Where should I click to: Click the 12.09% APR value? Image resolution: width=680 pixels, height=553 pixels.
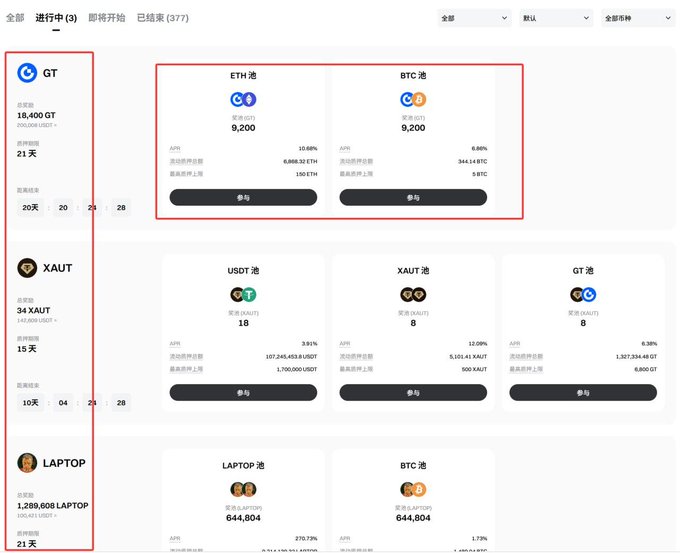pyautogui.click(x=478, y=344)
